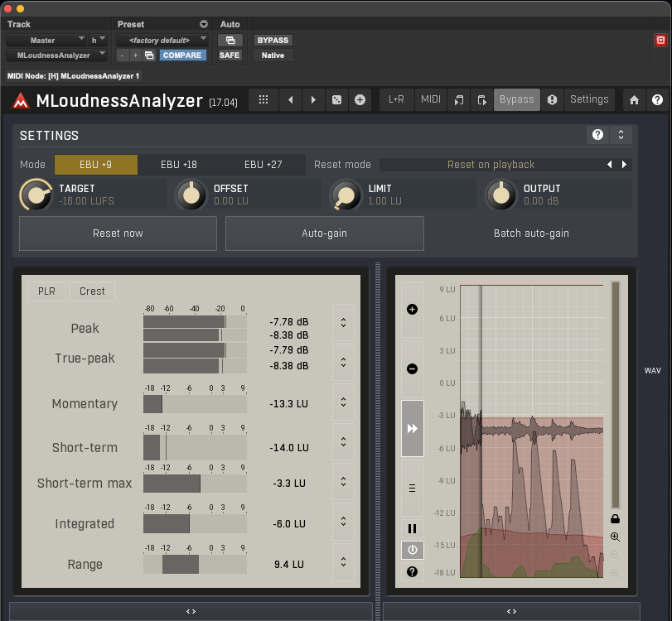Open the Settings toolbar button
This screenshot has height=621, width=672.
pos(589,99)
